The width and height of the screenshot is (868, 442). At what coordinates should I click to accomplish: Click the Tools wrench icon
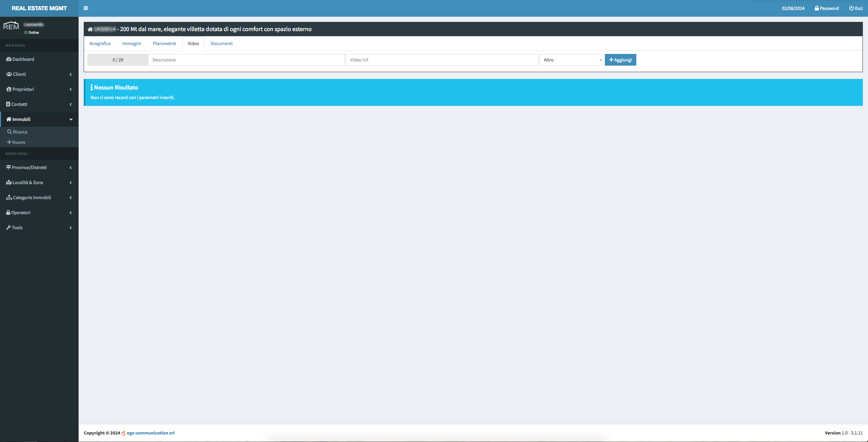(9, 227)
